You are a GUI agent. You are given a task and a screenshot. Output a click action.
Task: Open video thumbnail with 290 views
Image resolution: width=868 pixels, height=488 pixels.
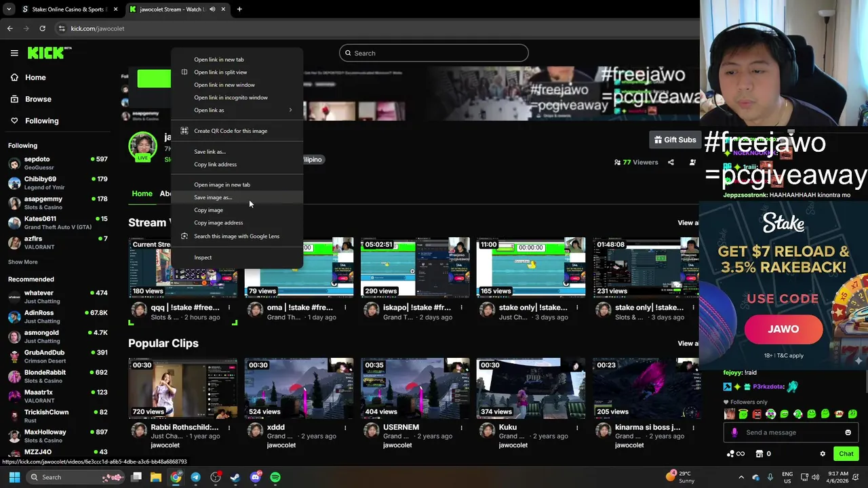415,267
